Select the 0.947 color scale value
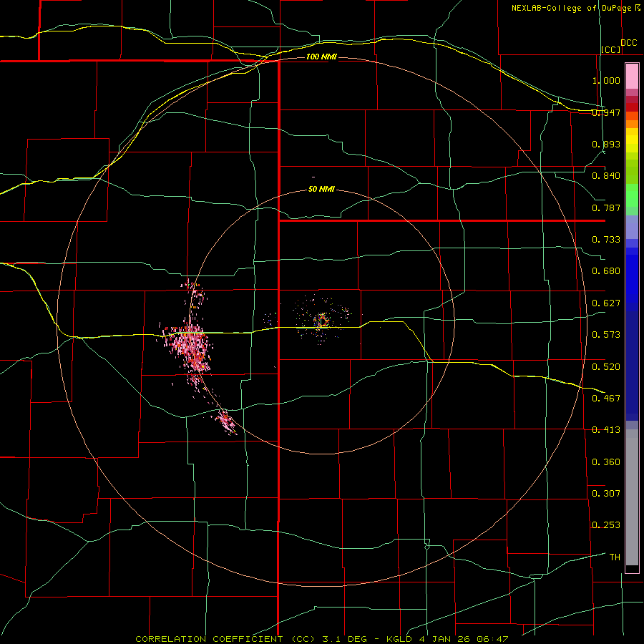 606,112
